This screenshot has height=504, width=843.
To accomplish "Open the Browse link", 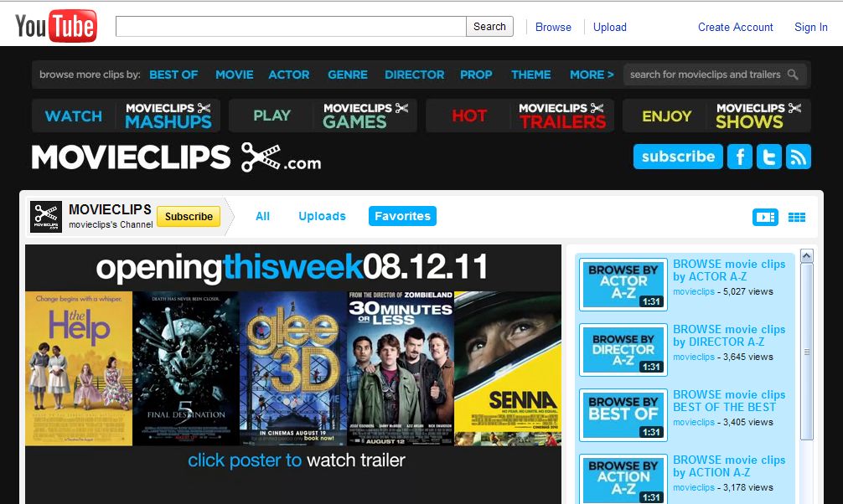I will pos(553,27).
